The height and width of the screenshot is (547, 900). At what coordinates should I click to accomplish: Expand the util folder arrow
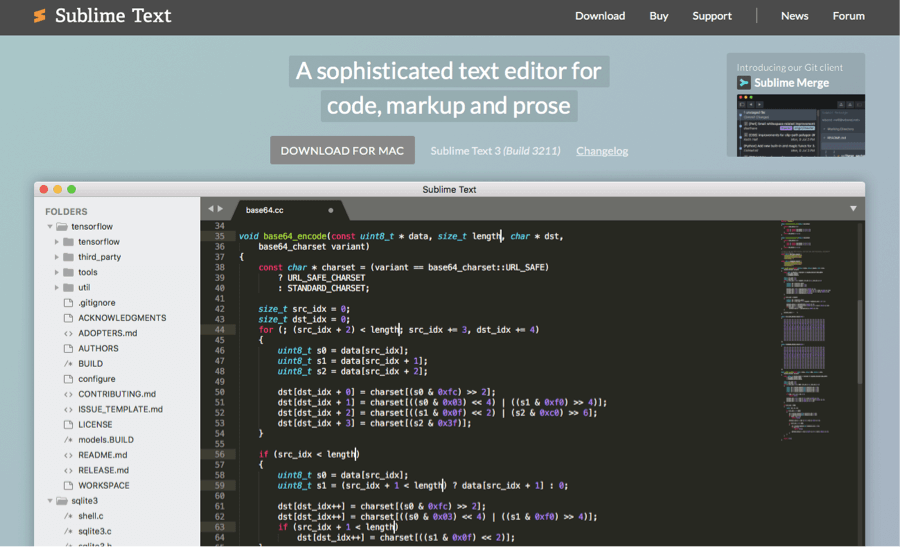(x=56, y=288)
